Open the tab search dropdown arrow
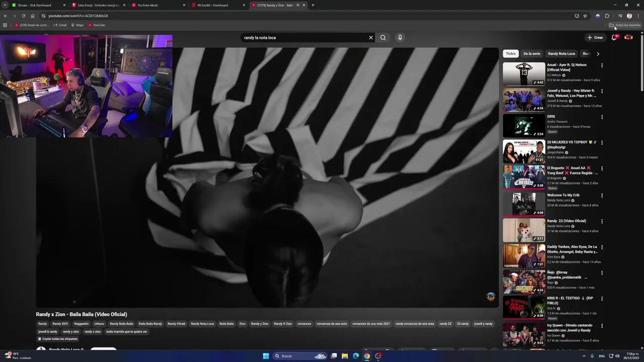Screen dimensions: 644x362 5,5
